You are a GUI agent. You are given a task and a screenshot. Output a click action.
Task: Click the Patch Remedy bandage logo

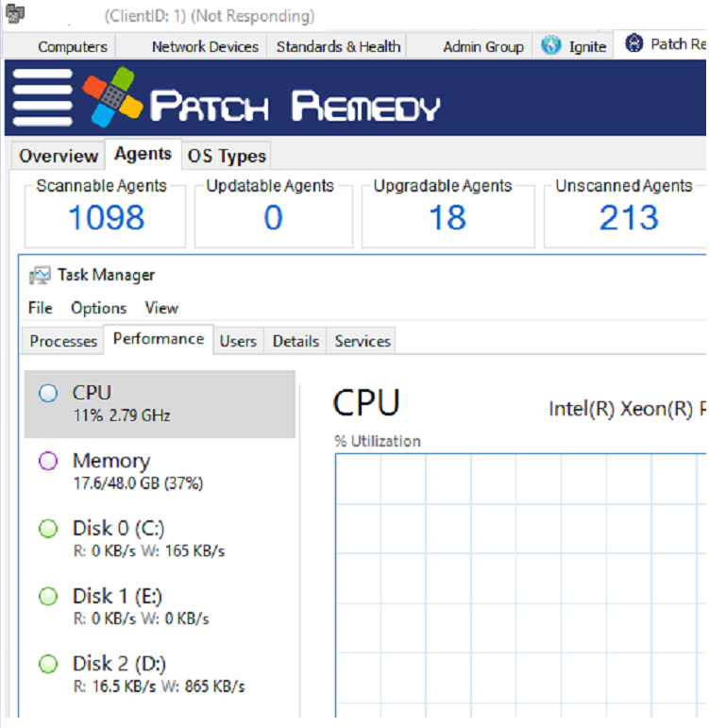(112, 97)
